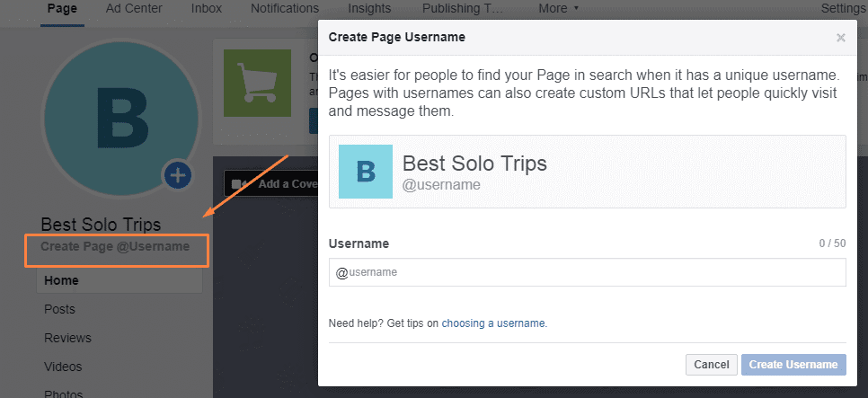Focus the @username input field
Image resolution: width=868 pixels, height=398 pixels.
[588, 272]
